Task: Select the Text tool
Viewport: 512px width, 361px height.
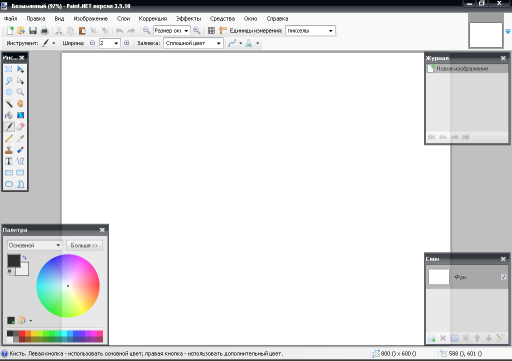Action: 9,161
